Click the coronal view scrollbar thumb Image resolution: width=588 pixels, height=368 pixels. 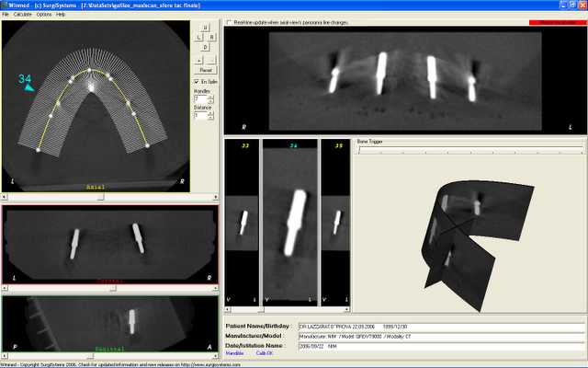pyautogui.click(x=113, y=288)
